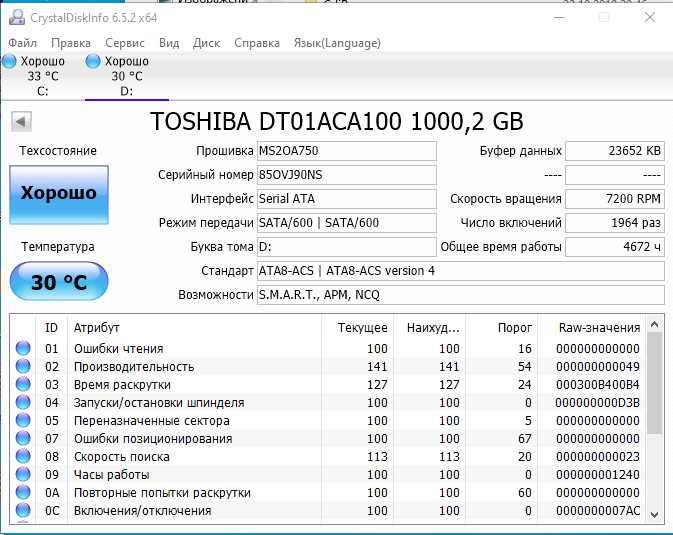Viewport: 673px width, 535px height.
Task: Select the Часы работы row
Action: [x=328, y=474]
